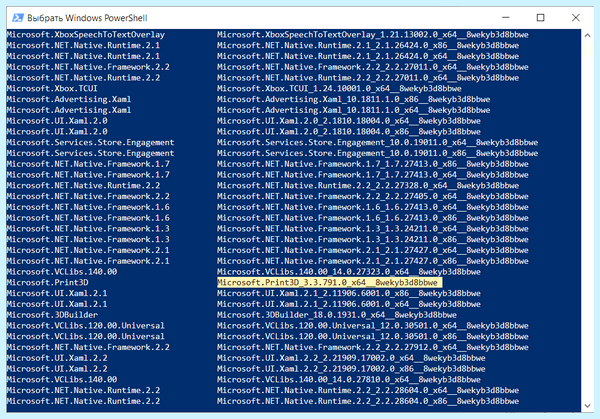The width and height of the screenshot is (600, 419).
Task: Select Microsoft.Xbox.TCUI in the left column
Action: pos(52,88)
